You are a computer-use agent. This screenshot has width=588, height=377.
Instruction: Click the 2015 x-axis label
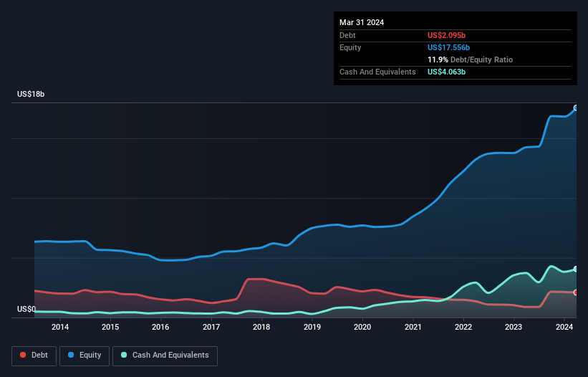click(x=110, y=327)
